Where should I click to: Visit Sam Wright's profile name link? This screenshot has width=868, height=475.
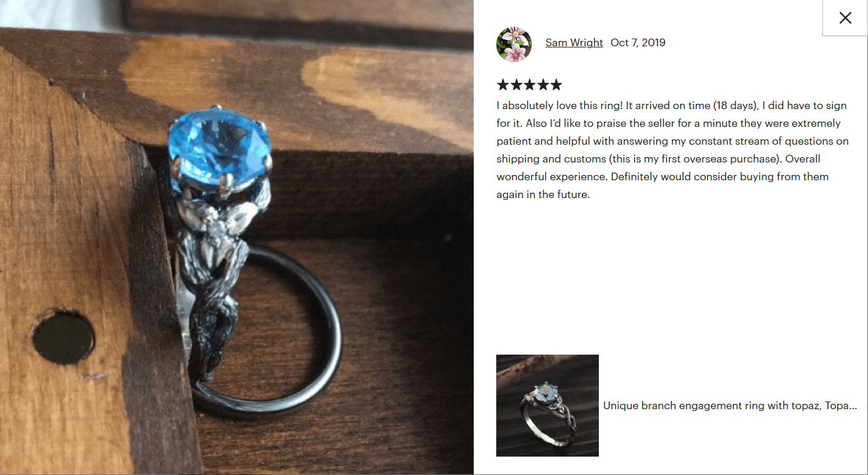[574, 43]
